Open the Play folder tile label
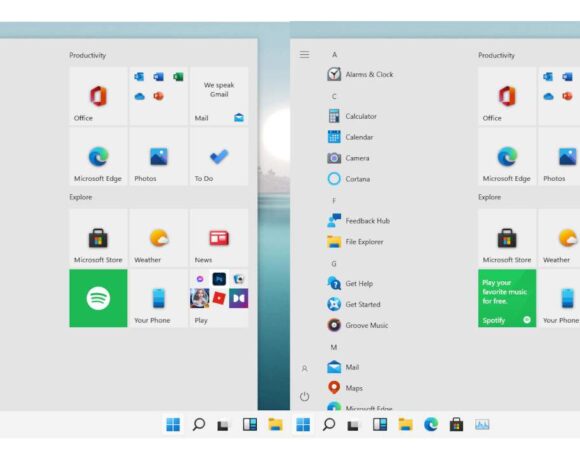This screenshot has width=580, height=460. click(x=201, y=320)
